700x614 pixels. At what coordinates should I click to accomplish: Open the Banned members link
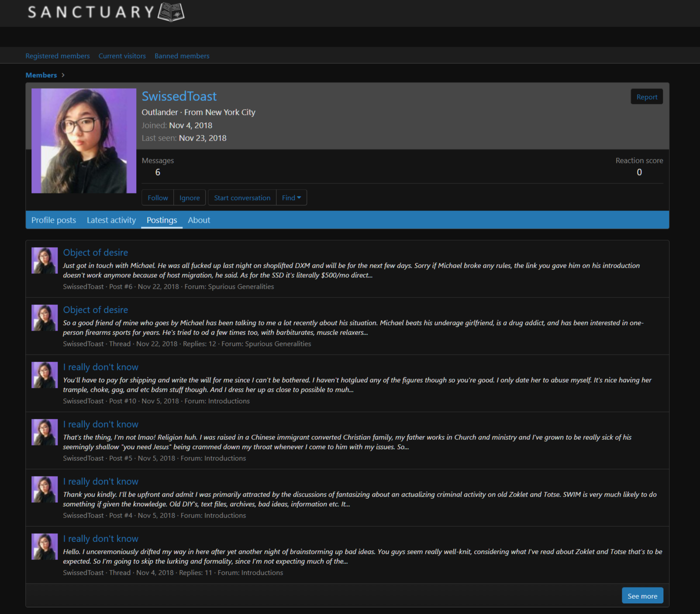click(182, 56)
